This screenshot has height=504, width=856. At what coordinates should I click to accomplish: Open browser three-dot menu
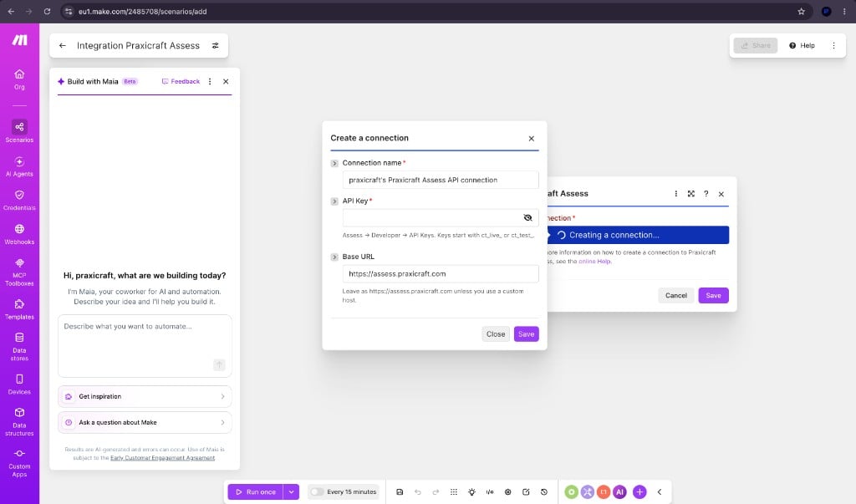pos(844,12)
